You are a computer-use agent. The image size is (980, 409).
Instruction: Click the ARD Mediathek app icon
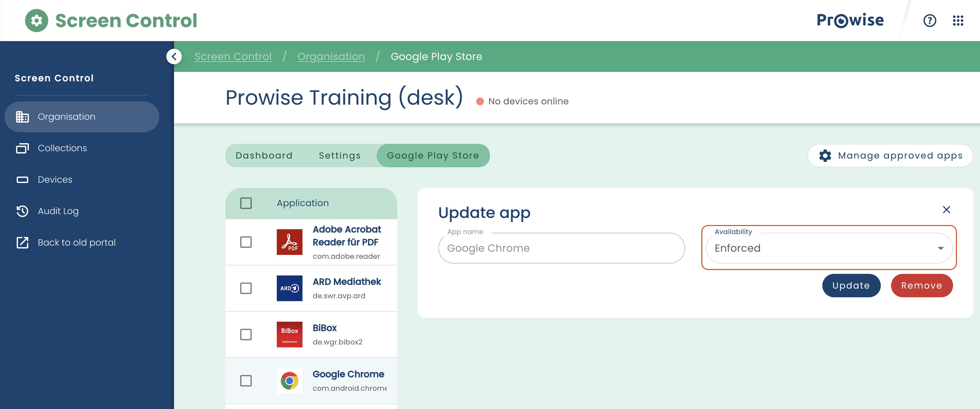(289, 288)
